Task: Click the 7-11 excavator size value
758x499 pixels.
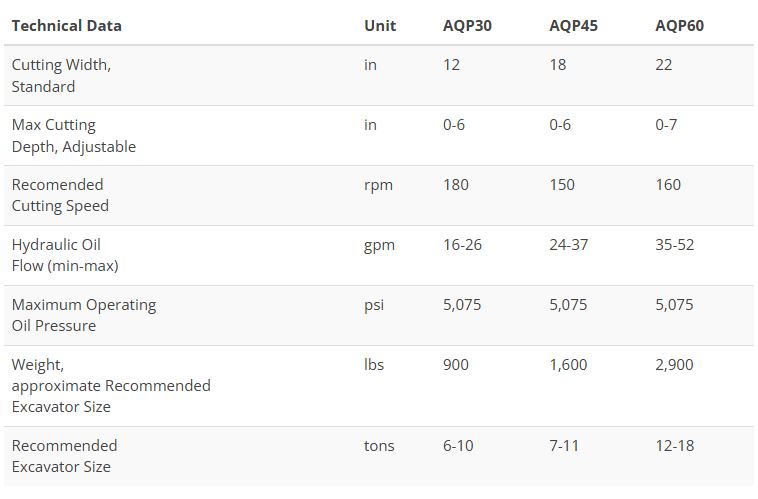Action: 564,445
